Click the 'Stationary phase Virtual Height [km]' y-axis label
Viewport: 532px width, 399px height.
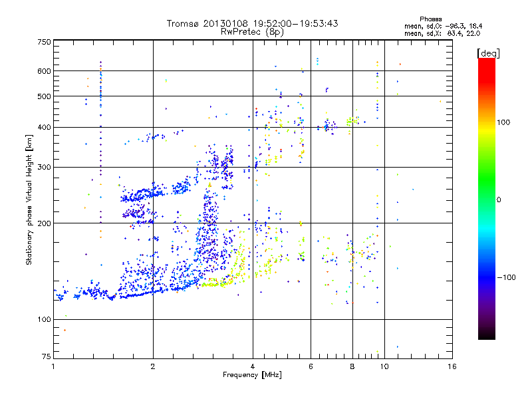point(29,199)
